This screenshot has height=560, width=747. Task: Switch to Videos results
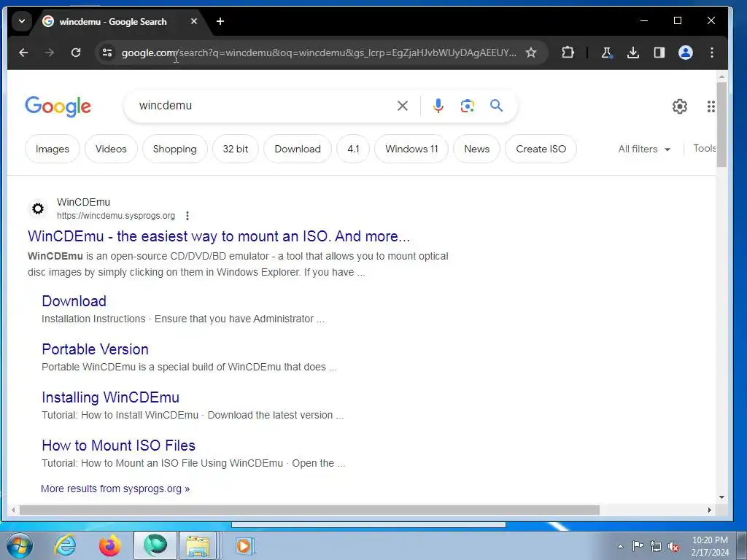tap(111, 149)
